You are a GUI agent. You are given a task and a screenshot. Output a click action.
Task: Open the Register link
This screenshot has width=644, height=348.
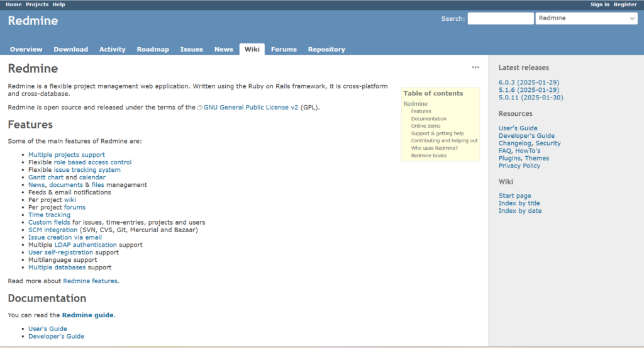point(625,4)
